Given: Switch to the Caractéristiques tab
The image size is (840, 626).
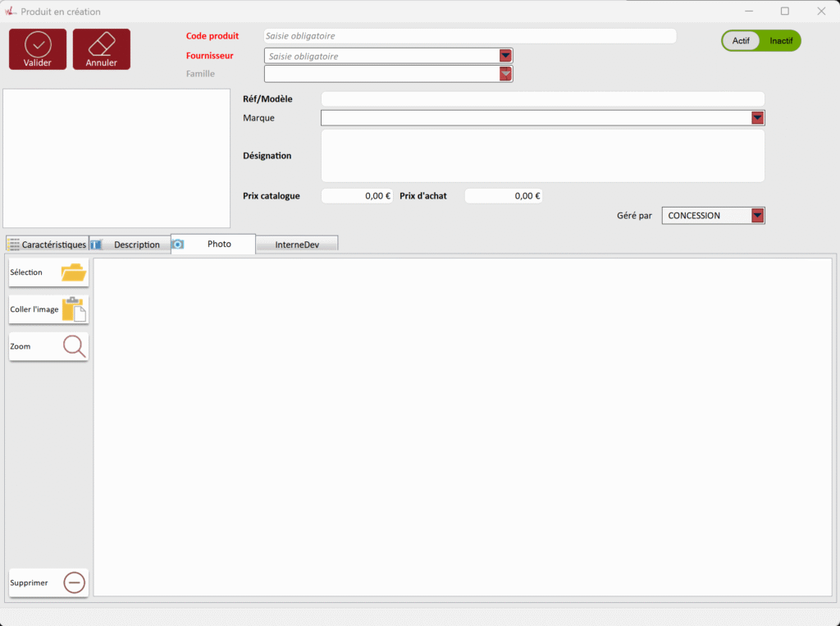Looking at the screenshot, I should (48, 244).
